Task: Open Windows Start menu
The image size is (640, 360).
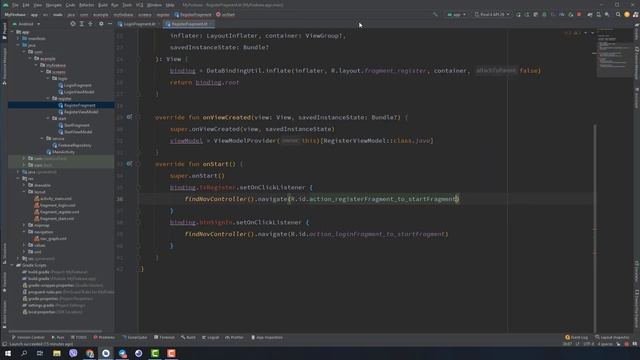Action: click(x=8, y=353)
